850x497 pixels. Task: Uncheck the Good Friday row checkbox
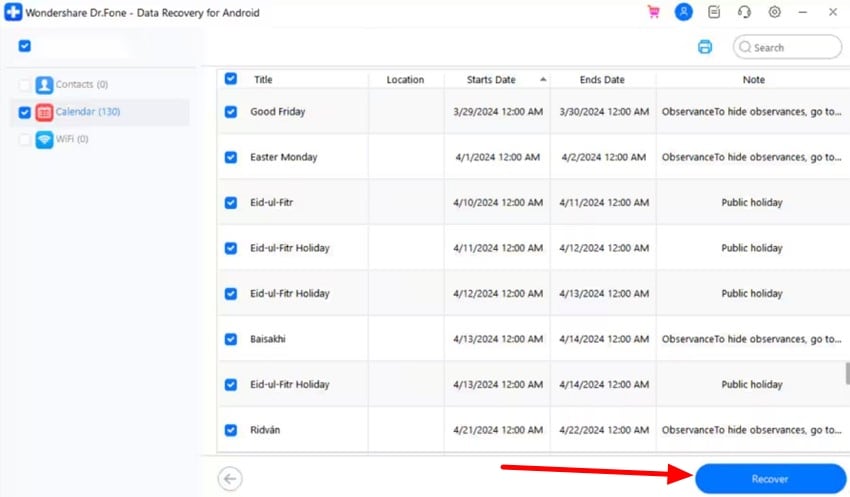[230, 112]
